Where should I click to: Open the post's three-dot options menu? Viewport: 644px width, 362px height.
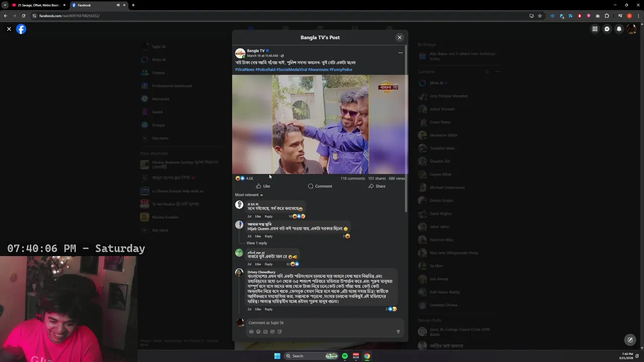tap(400, 53)
